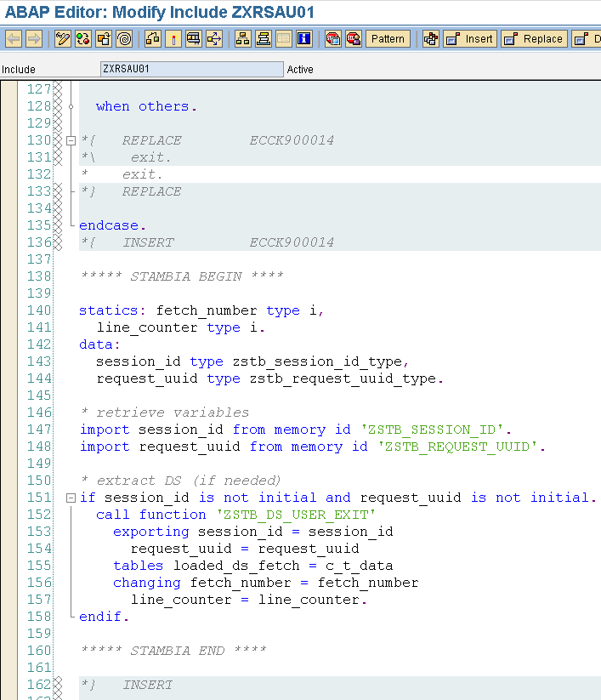Screen dimensions: 601x700
Task: Click the 'STAMBIA BEGIN' comment line
Action: coord(182,276)
